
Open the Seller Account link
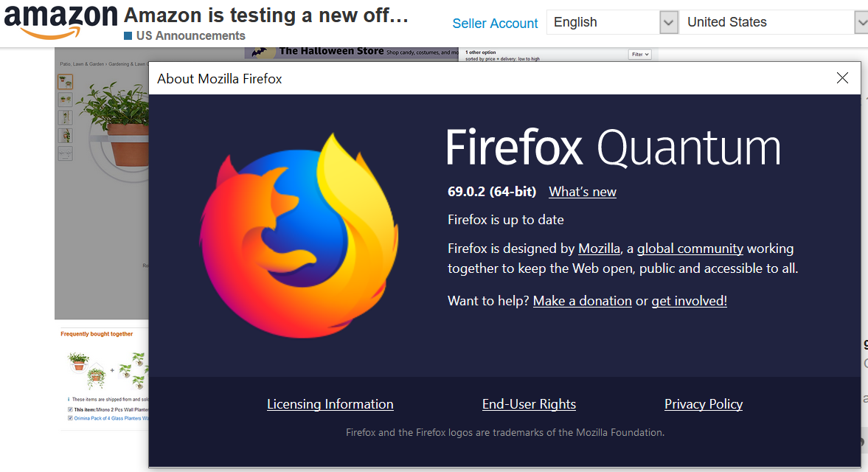click(x=495, y=24)
